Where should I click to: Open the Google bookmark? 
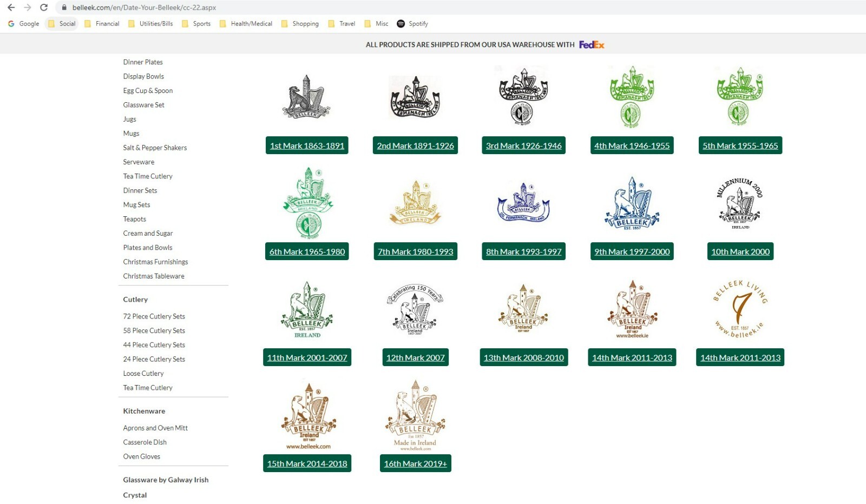[24, 24]
